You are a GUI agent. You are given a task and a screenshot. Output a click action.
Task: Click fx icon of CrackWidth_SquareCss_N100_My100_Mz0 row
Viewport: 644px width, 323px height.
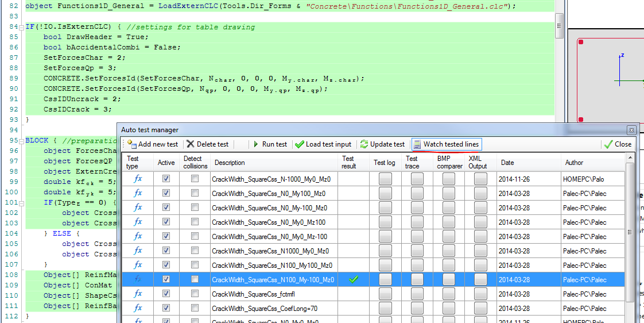(x=138, y=266)
